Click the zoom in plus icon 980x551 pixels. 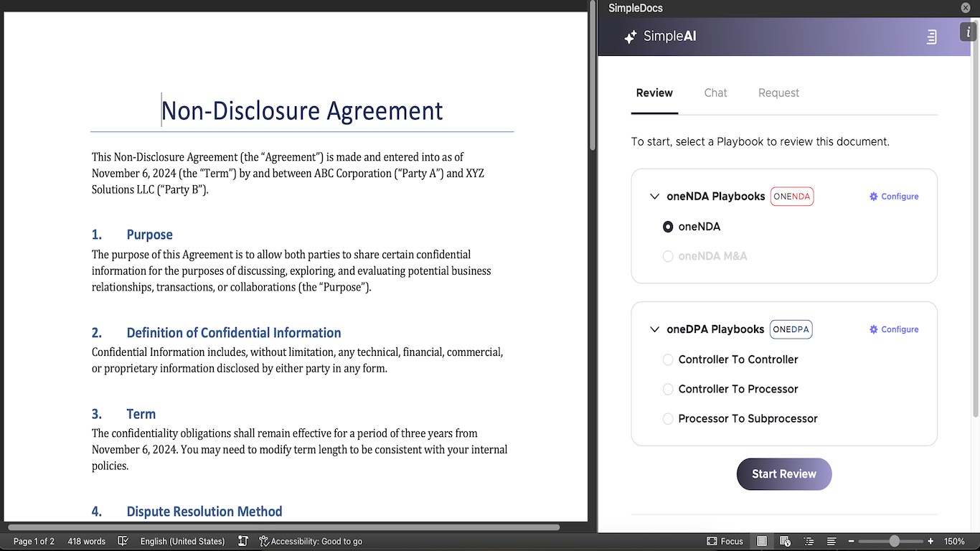click(930, 541)
